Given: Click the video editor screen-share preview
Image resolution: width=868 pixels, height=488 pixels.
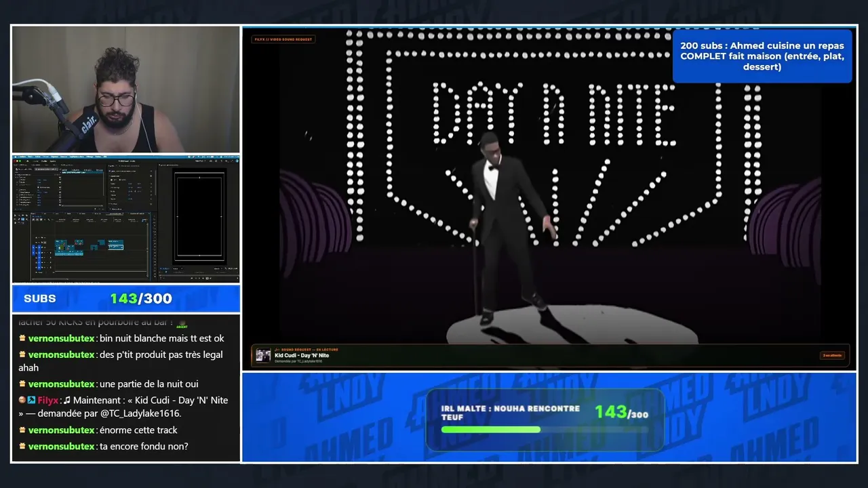Looking at the screenshot, I should [126, 219].
